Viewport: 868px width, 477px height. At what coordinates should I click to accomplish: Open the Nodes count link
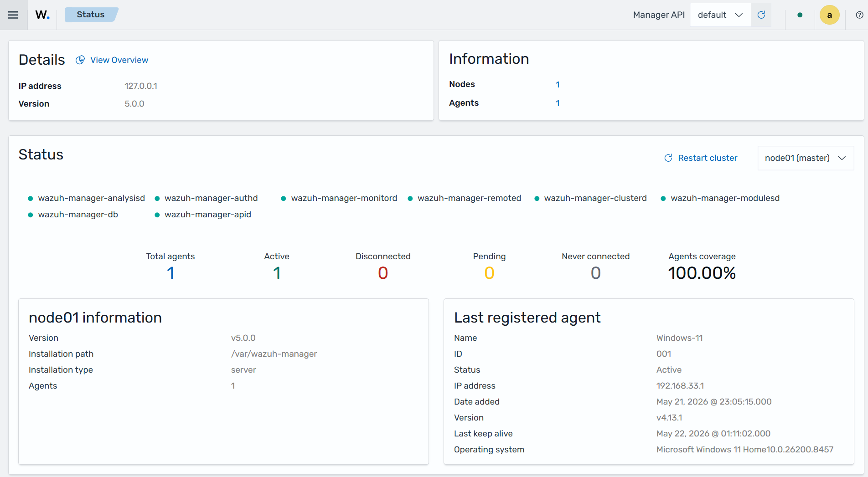click(558, 84)
